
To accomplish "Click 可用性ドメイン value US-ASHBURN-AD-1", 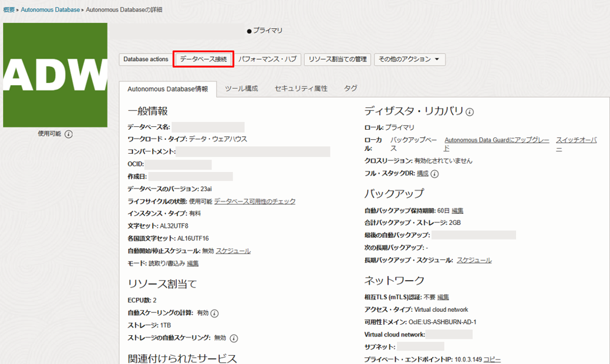I will point(443,322).
